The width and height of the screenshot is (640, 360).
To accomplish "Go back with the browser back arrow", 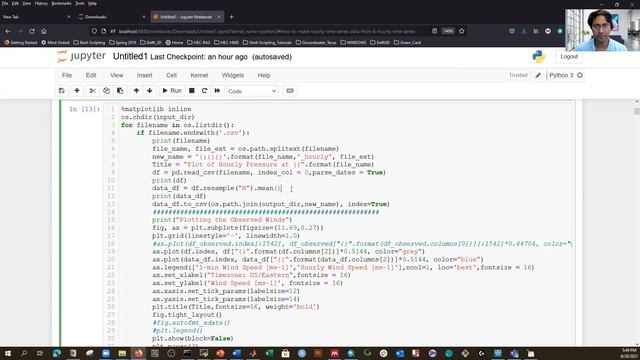I will (x=8, y=31).
